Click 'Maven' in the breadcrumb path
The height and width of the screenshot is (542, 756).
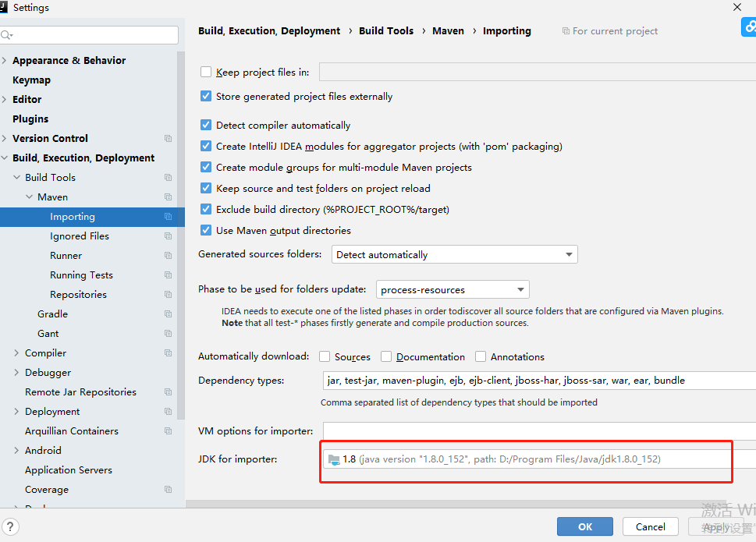(448, 31)
